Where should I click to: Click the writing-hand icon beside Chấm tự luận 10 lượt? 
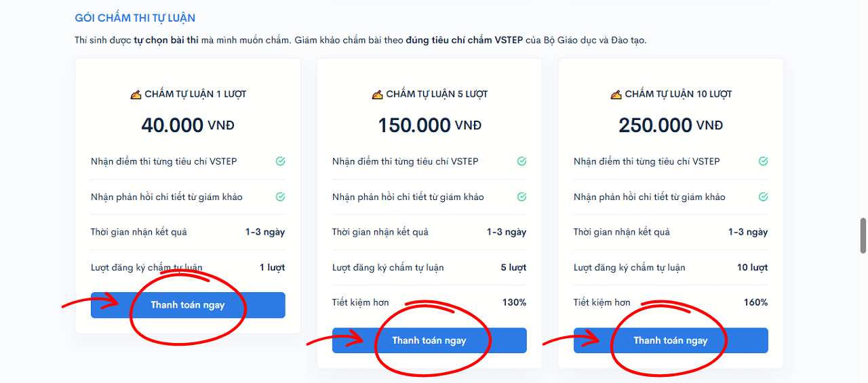point(616,94)
